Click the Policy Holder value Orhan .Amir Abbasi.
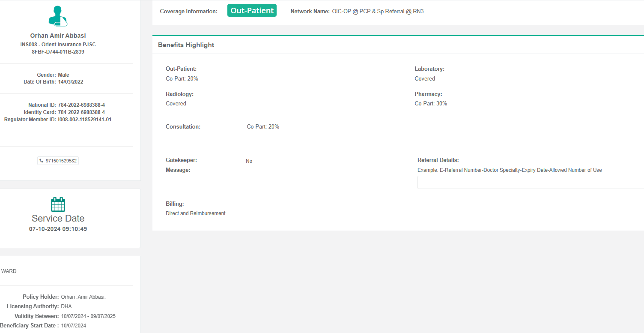644x333 pixels. (x=83, y=297)
